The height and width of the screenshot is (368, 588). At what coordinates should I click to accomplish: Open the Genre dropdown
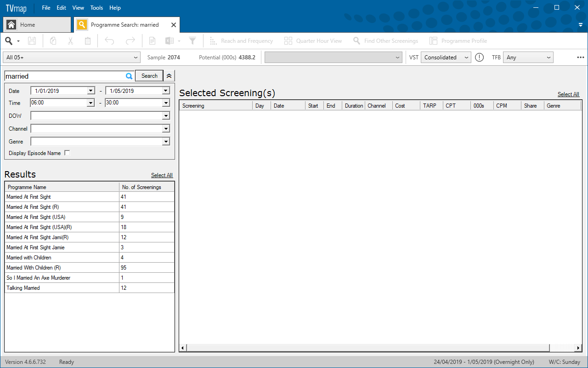[x=165, y=142]
